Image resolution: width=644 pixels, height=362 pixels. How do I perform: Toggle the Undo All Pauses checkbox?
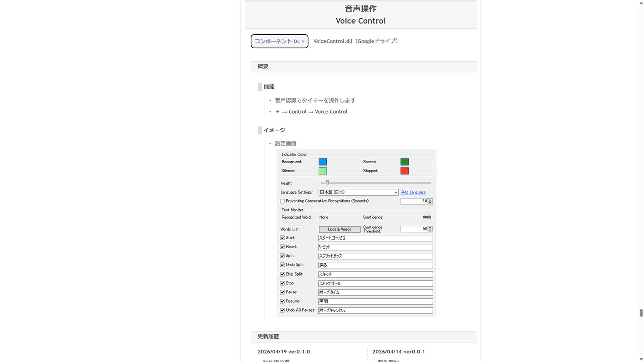coord(282,310)
